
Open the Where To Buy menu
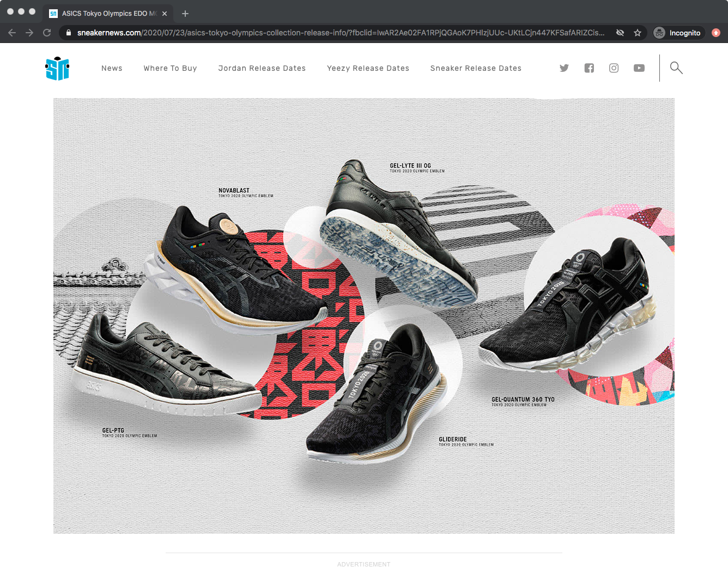170,68
